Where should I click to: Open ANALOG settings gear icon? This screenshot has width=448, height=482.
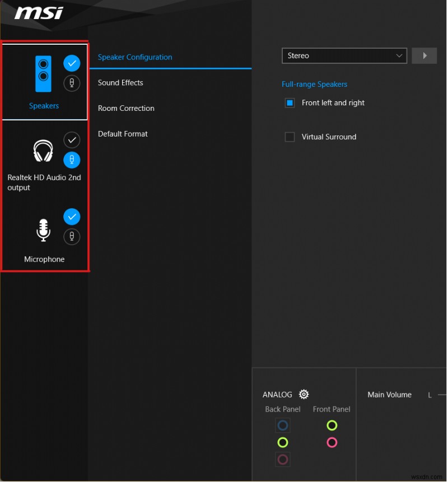[304, 394]
